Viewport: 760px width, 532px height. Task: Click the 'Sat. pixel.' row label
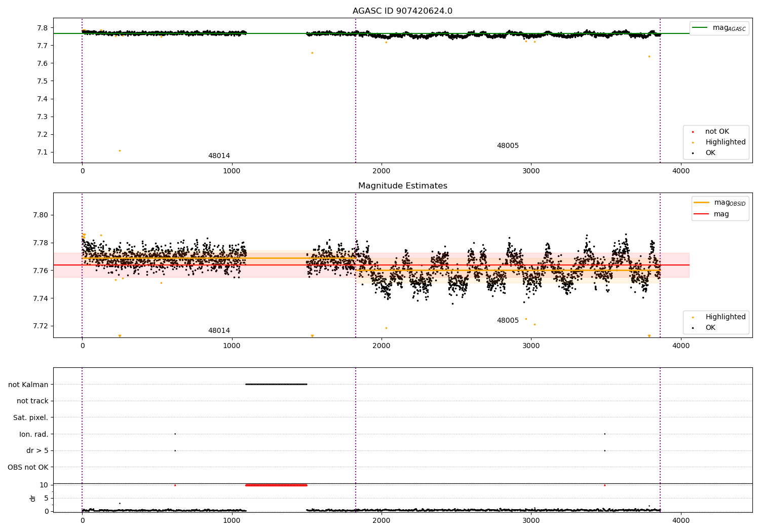click(x=31, y=418)
